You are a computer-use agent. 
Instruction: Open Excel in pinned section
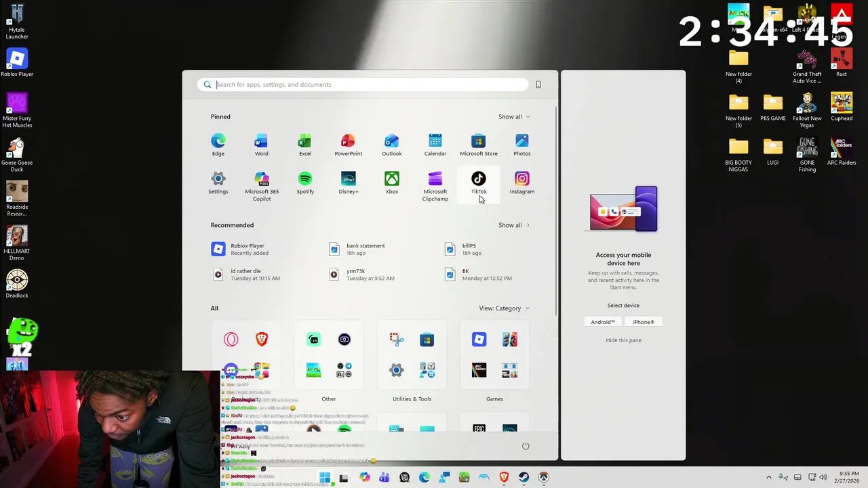click(x=304, y=145)
